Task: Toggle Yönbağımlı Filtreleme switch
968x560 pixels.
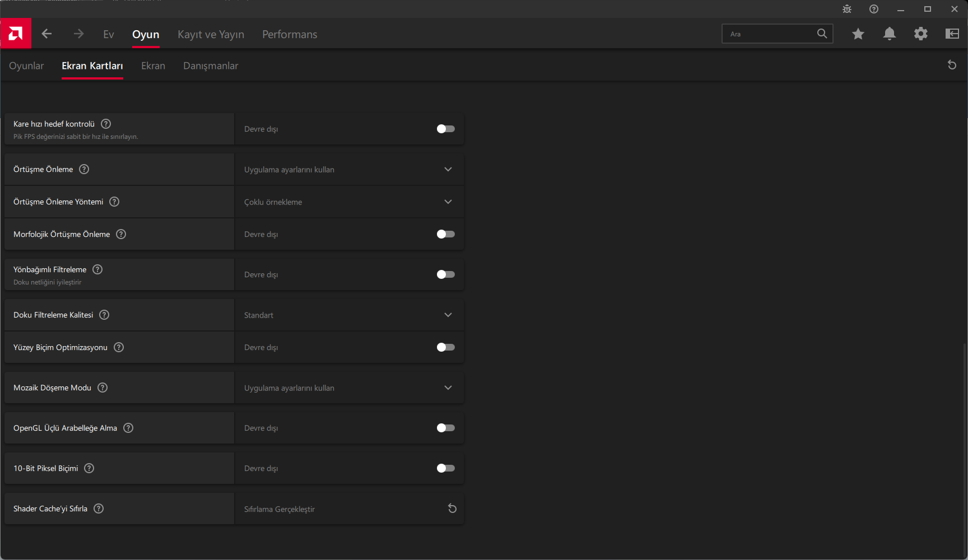Action: coord(445,274)
